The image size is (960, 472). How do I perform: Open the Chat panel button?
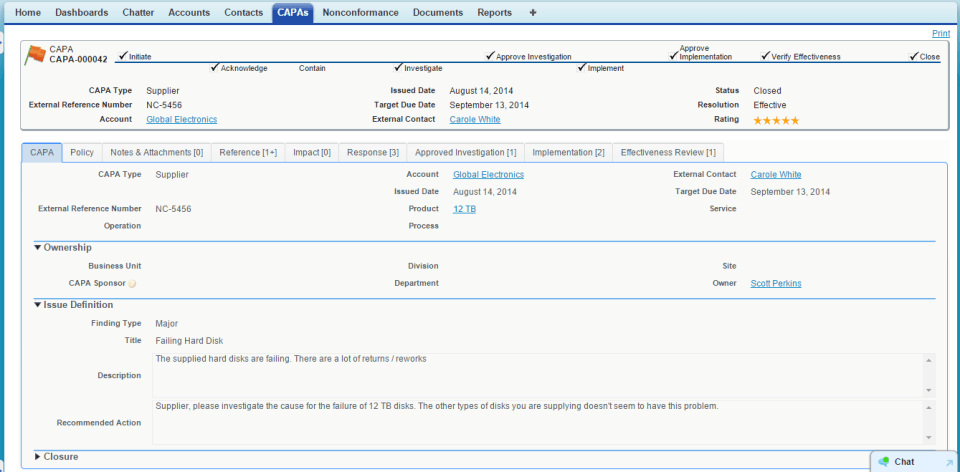coord(915,462)
